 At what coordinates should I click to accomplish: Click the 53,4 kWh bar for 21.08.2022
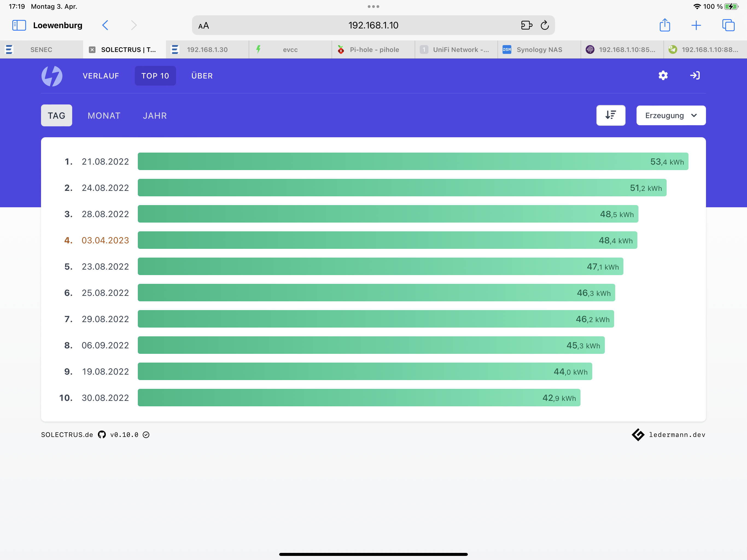coord(413,161)
